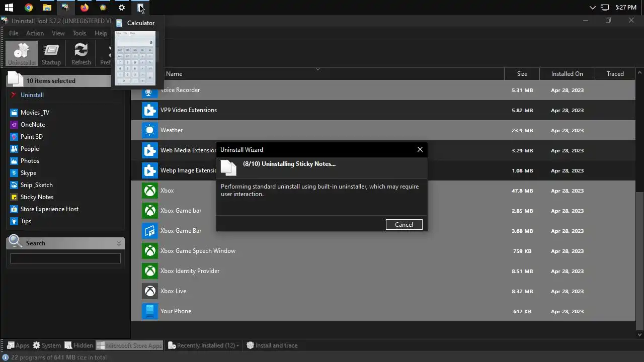Switch to the Apps tab
Screen dimensions: 644x362
tap(18, 345)
